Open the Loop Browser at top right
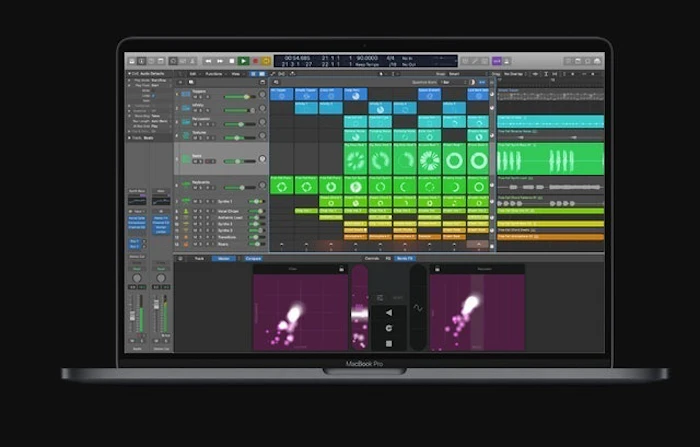700x447 pixels. point(587,61)
